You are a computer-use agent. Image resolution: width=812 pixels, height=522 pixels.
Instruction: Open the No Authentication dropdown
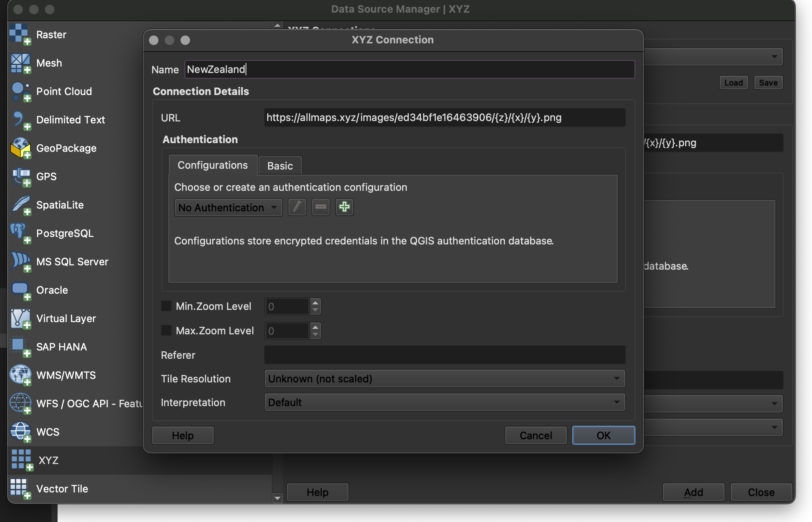point(228,207)
